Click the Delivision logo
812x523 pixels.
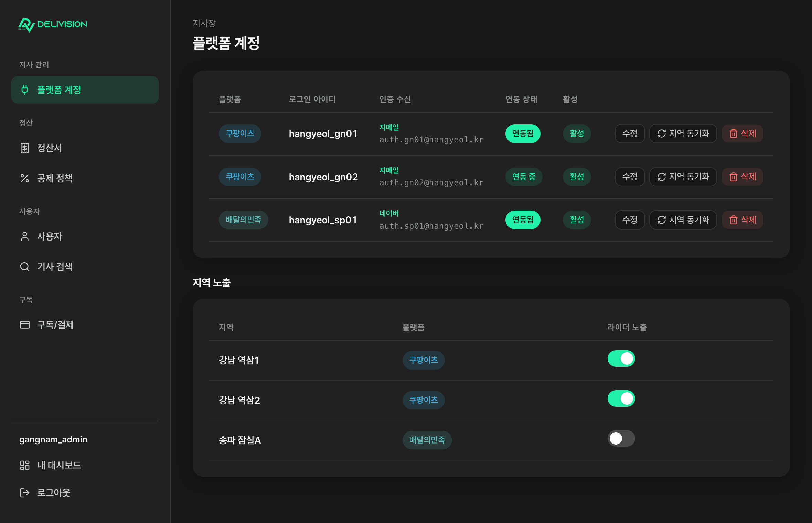pyautogui.click(x=53, y=24)
